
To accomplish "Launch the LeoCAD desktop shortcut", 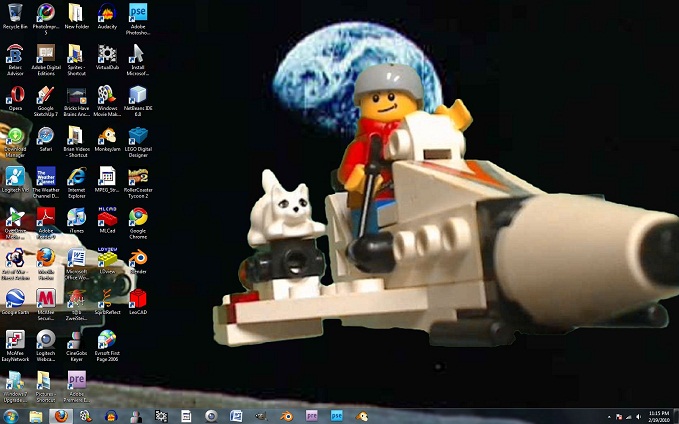I will pyautogui.click(x=138, y=302).
